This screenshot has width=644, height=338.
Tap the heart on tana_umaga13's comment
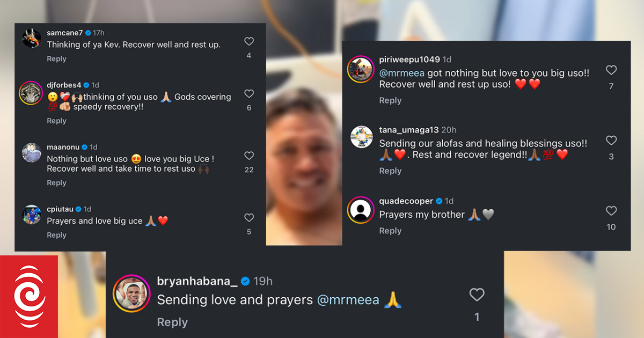(611, 141)
